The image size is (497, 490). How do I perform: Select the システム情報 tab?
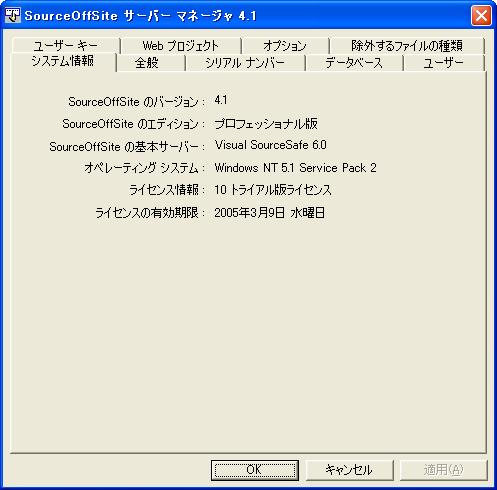coord(63,61)
